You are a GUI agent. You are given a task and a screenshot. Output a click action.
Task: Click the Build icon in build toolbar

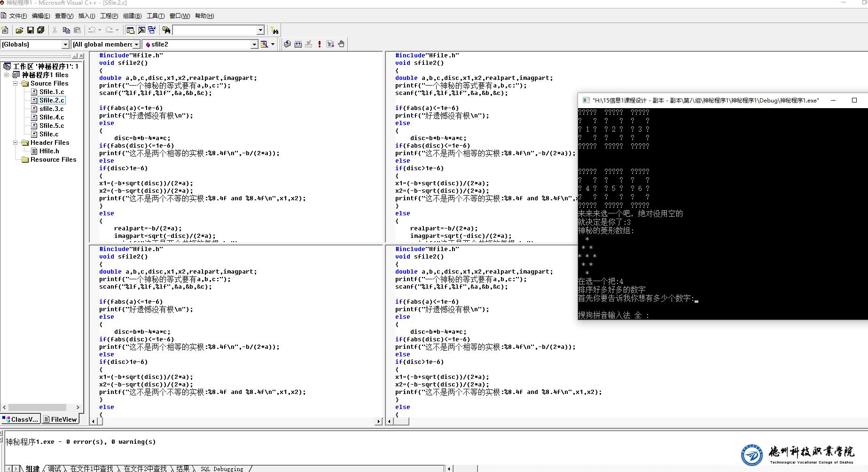coord(298,44)
